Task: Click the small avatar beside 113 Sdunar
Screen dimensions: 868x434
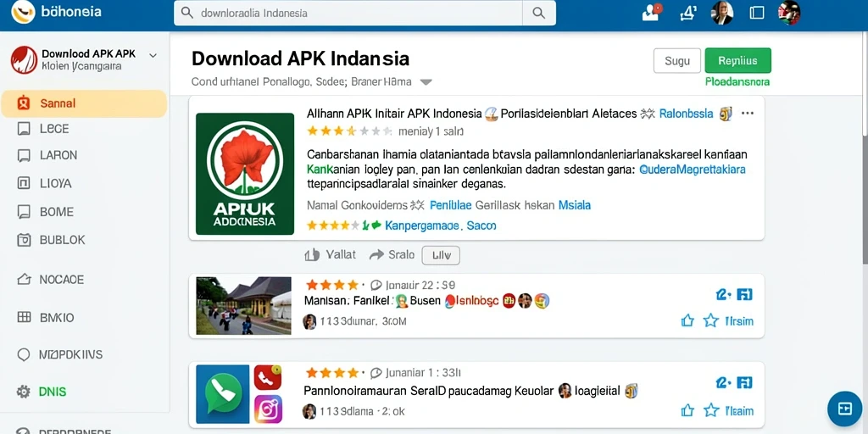Action: coord(310,321)
